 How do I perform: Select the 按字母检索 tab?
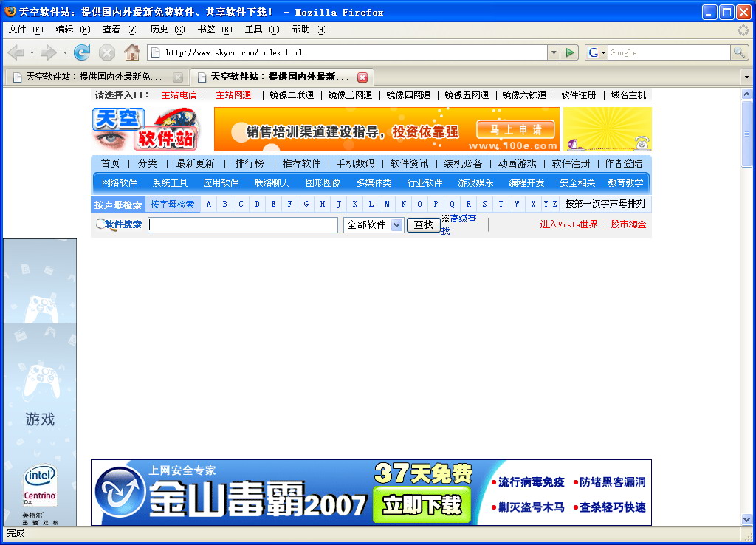coord(172,205)
